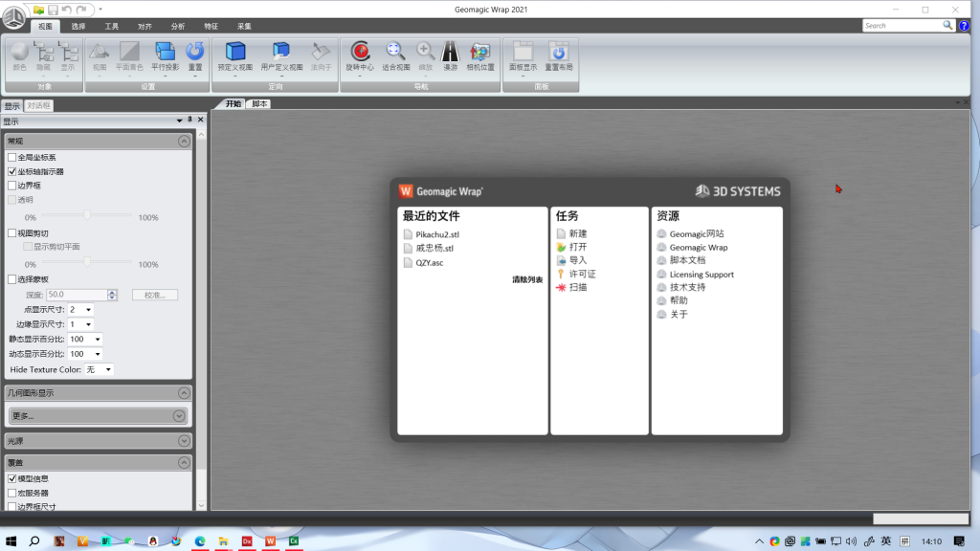Open the Licensing Support resource link
The image size is (980, 551).
[x=702, y=275]
